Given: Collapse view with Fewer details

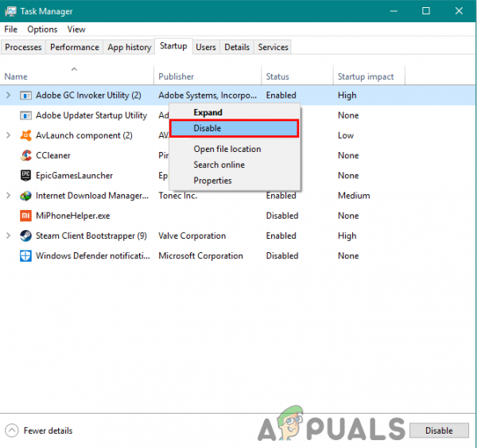Looking at the screenshot, I should click(39, 431).
